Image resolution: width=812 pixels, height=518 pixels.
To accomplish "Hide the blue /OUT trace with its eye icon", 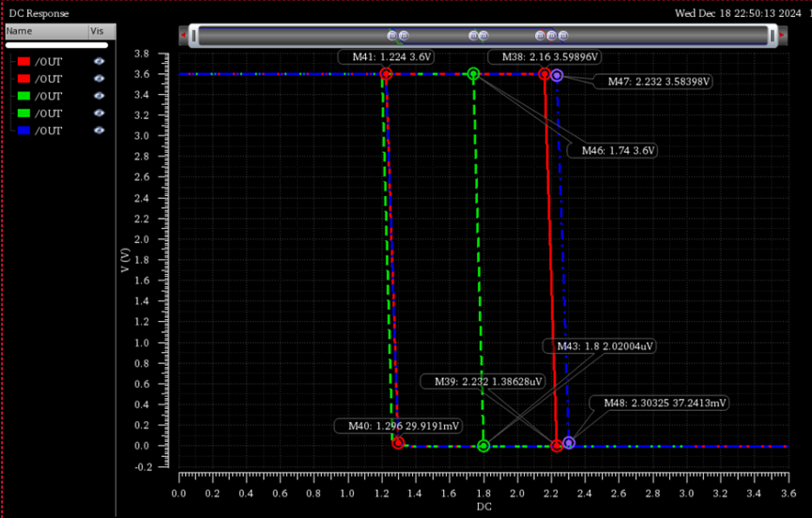I will [99, 130].
